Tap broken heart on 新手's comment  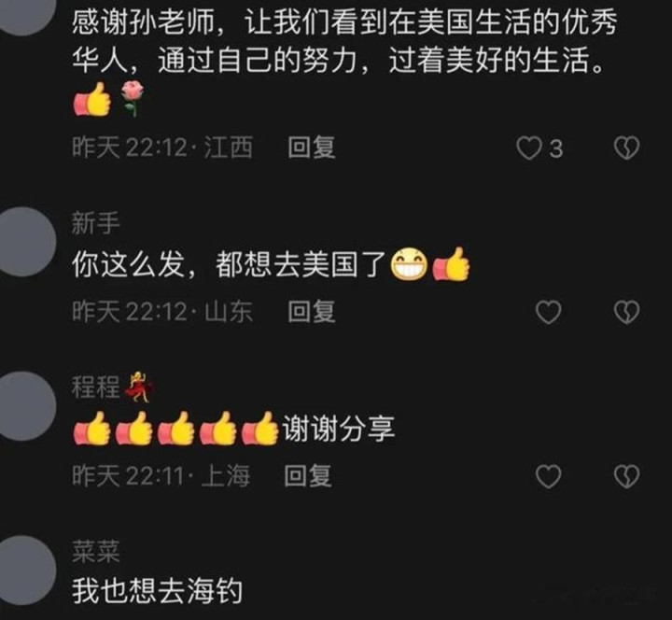[626, 312]
